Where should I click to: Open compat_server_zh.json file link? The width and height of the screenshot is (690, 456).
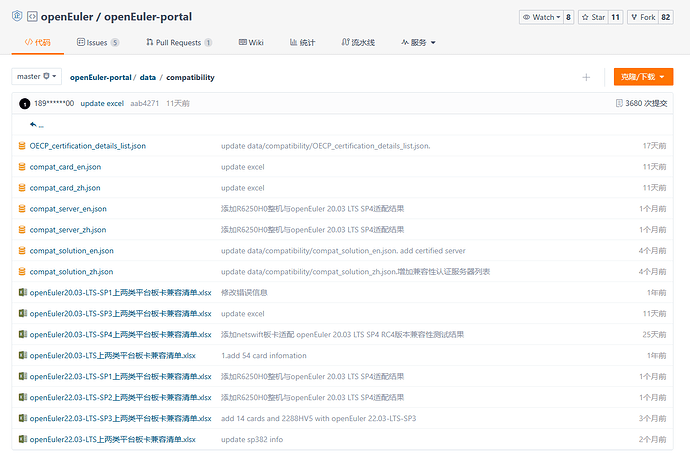[x=68, y=230]
